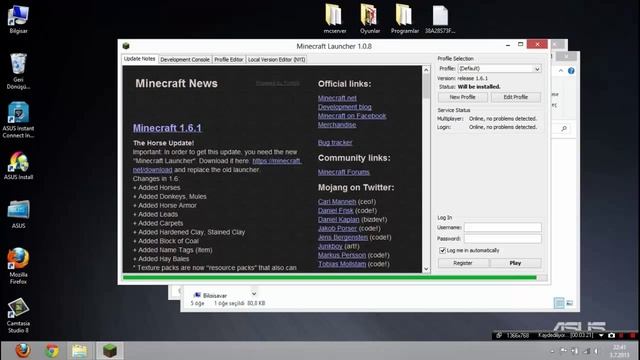This screenshot has width=640, height=360.
Task: Click the Register button
Action: 463,263
